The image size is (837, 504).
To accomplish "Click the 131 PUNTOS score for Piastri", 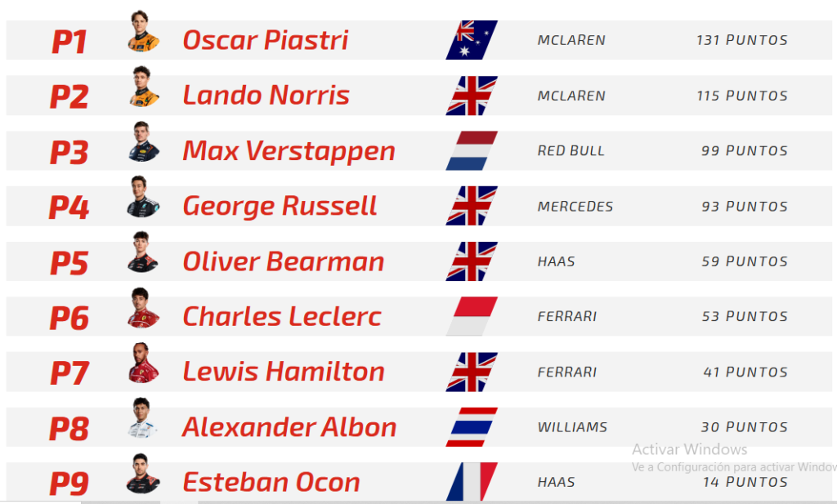I will [x=742, y=40].
